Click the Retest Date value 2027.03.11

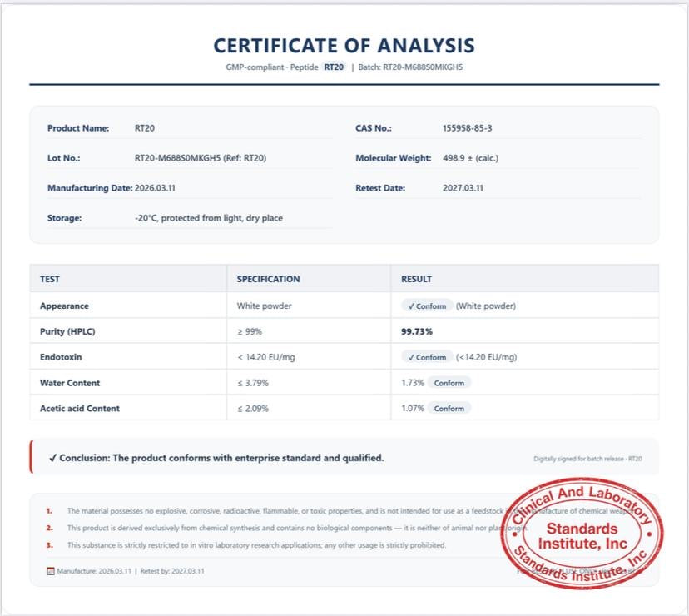463,188
